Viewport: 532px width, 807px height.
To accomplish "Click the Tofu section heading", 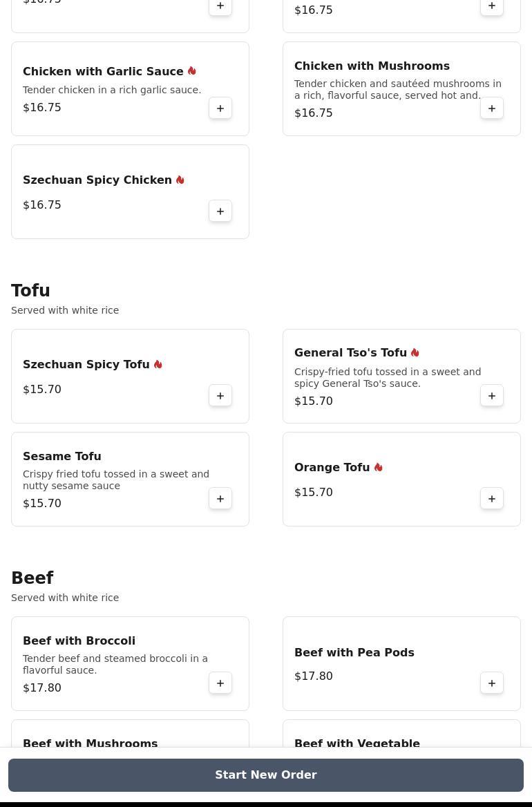I will pos(30,291).
